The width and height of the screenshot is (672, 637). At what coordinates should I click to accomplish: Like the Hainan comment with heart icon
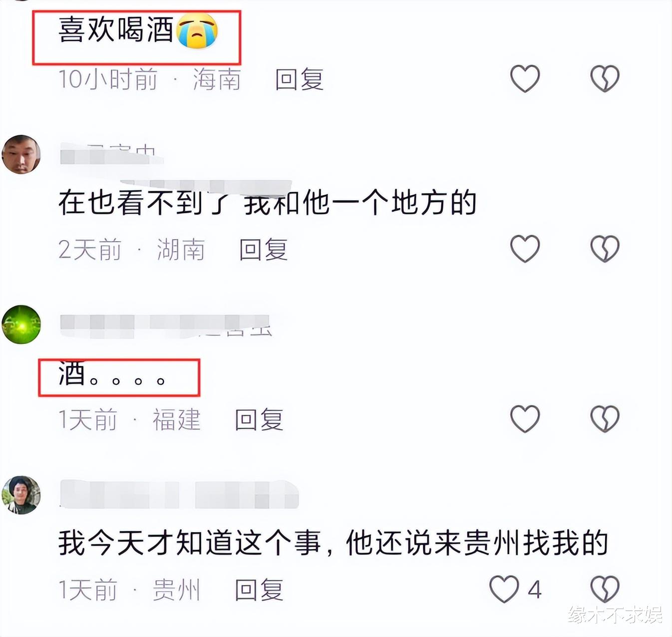tap(525, 79)
